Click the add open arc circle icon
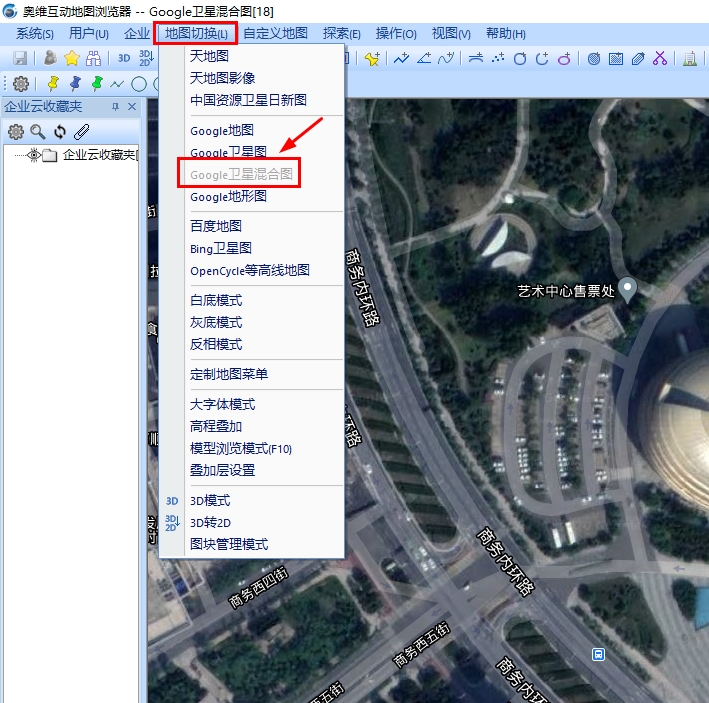709x703 pixels. pyautogui.click(x=542, y=59)
